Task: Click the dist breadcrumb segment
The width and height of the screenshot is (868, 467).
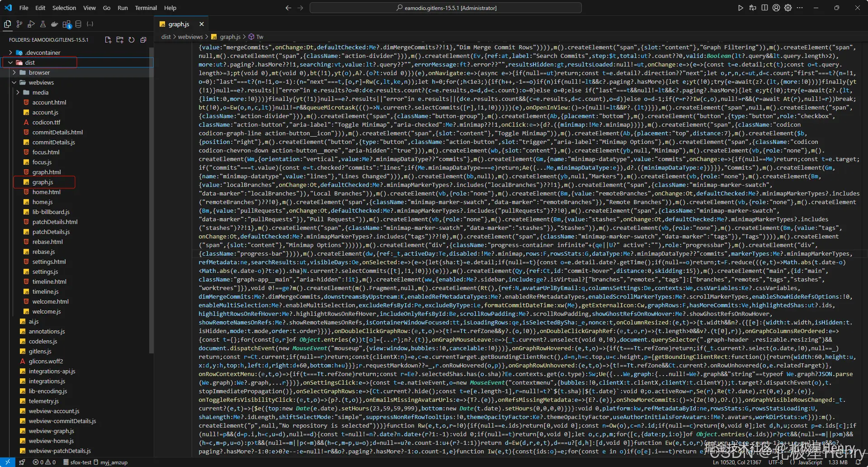Action: (x=166, y=37)
